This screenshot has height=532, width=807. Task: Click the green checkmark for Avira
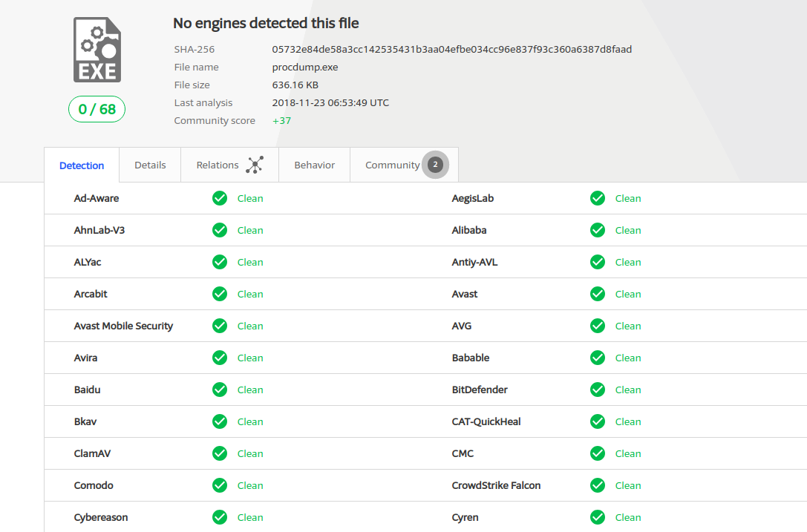click(x=220, y=358)
